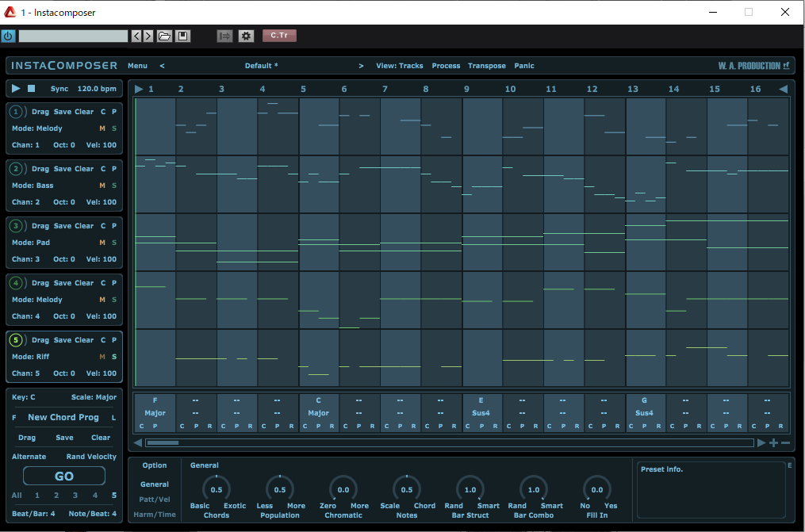Click Rand Velocity option

[x=91, y=457]
